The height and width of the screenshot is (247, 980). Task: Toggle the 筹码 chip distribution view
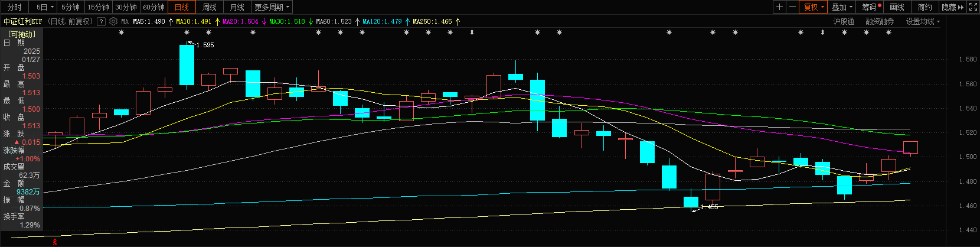click(870, 7)
